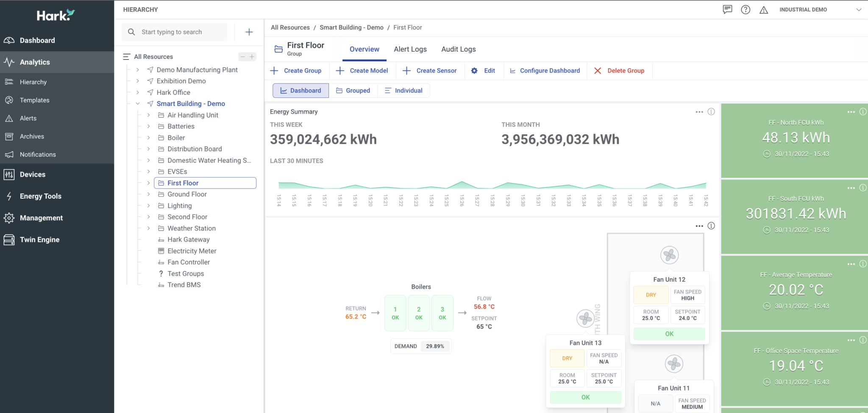Click the warning triangle icon in the header
This screenshot has width=868, height=413.
click(764, 9)
